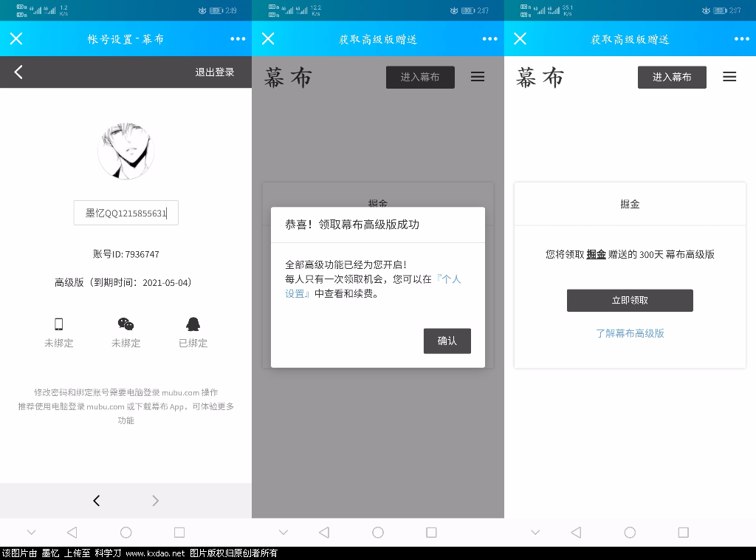
Task: Tap 进入幕布 on the right phone
Action: [x=672, y=77]
